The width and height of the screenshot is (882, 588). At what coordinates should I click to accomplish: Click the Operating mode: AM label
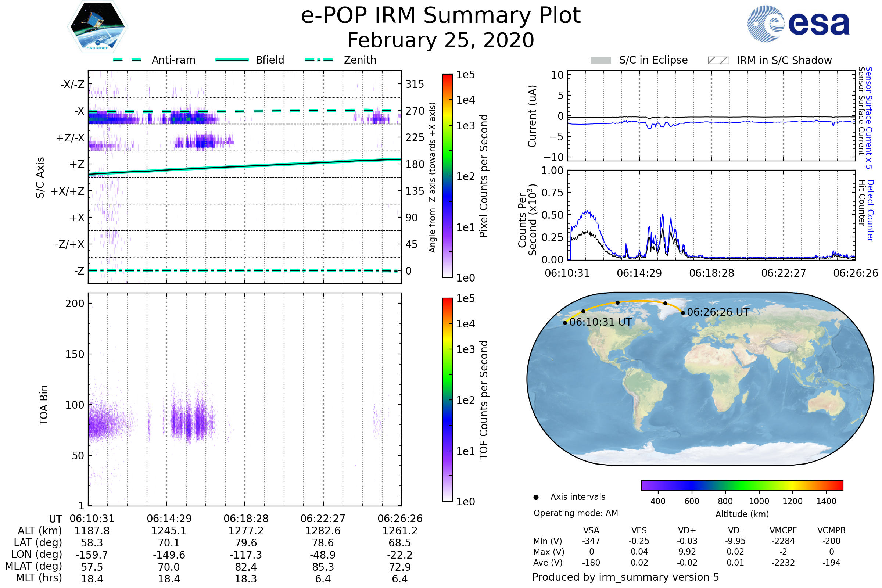[576, 513]
